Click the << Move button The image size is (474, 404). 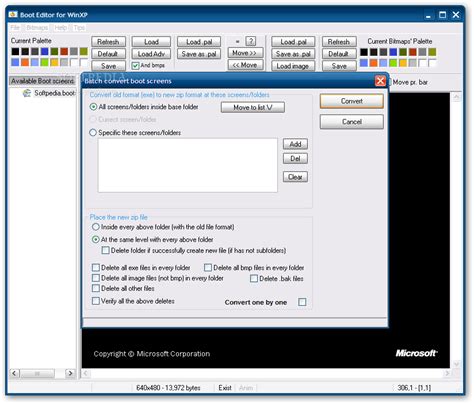[x=245, y=65]
